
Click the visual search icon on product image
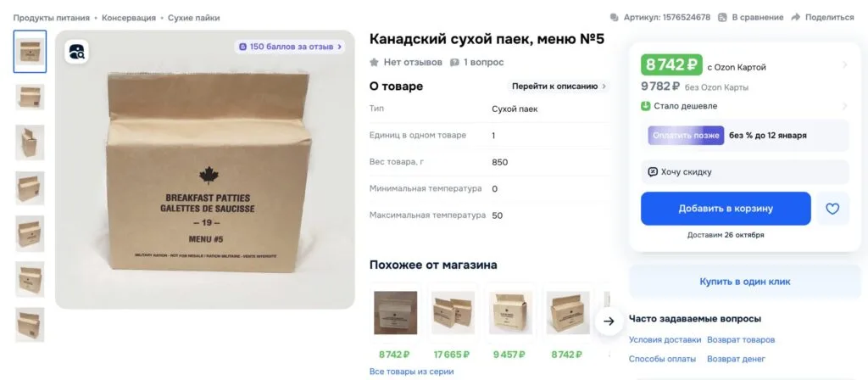[76, 52]
